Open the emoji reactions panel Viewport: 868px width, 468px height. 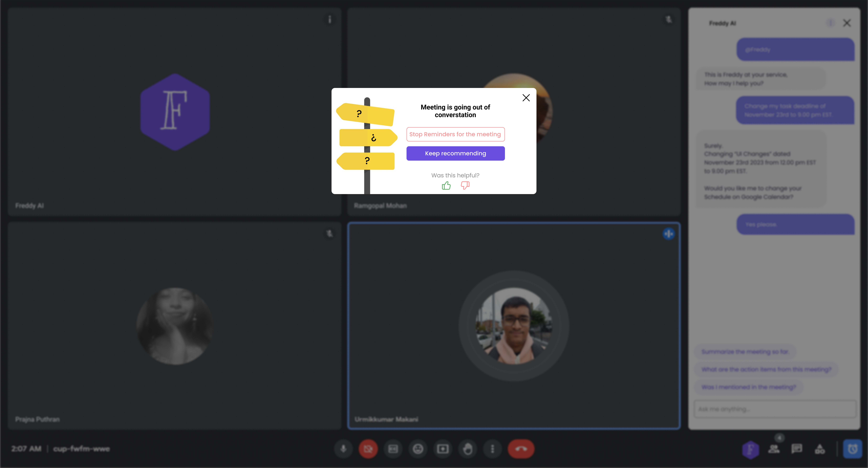coord(418,449)
